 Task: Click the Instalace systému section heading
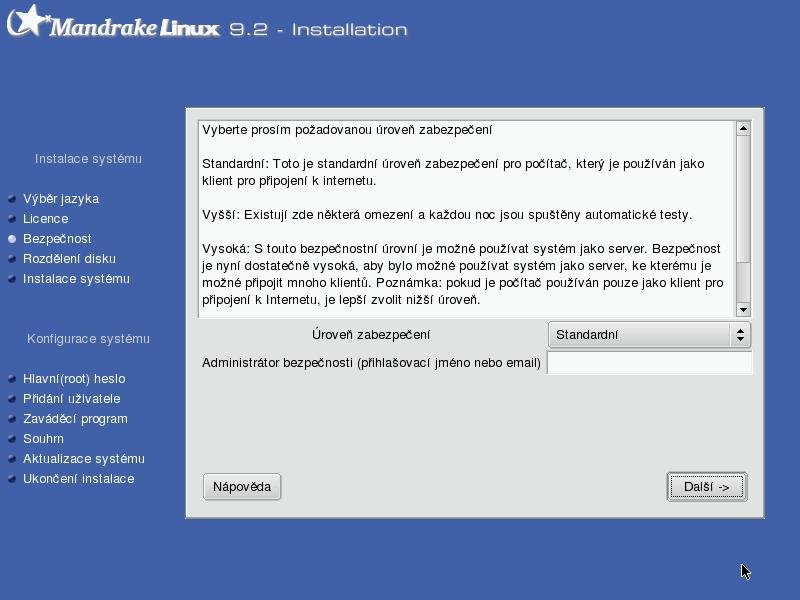[88, 159]
